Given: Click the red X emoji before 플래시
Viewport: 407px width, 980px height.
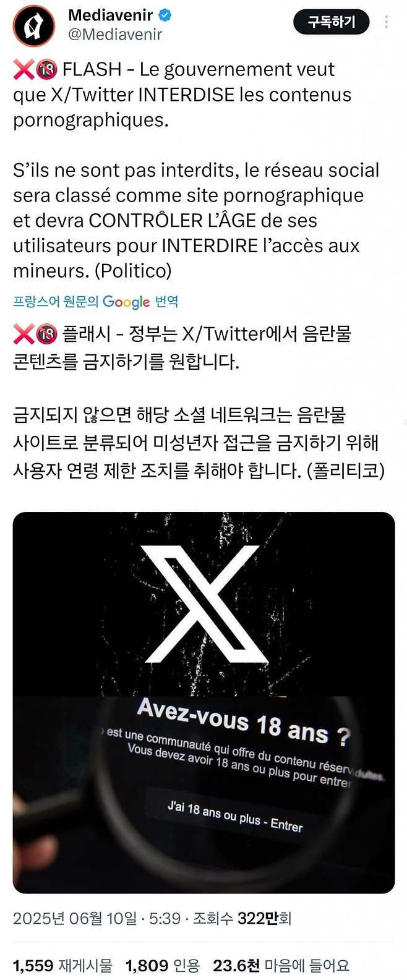Looking at the screenshot, I should coord(24,334).
